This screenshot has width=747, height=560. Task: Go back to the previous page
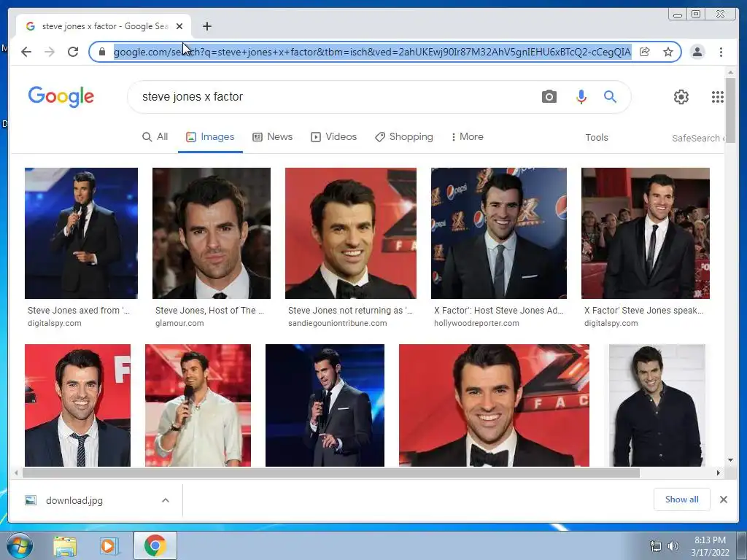[26, 52]
